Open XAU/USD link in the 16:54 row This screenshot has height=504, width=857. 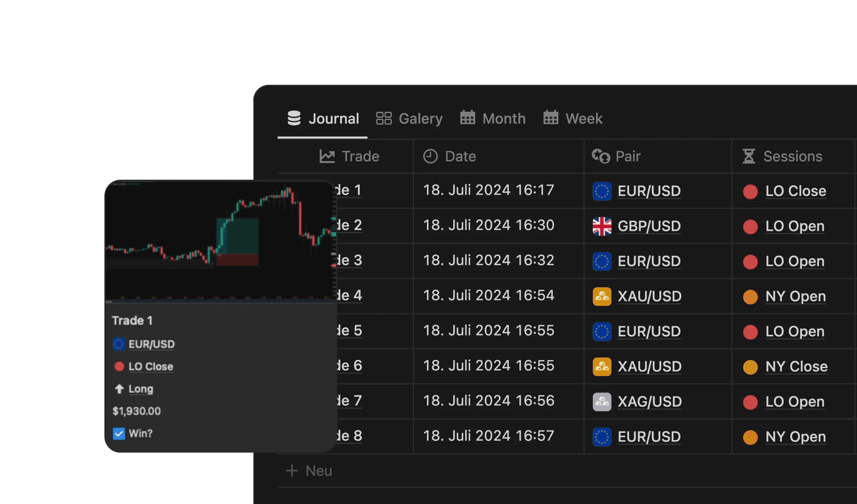point(649,296)
